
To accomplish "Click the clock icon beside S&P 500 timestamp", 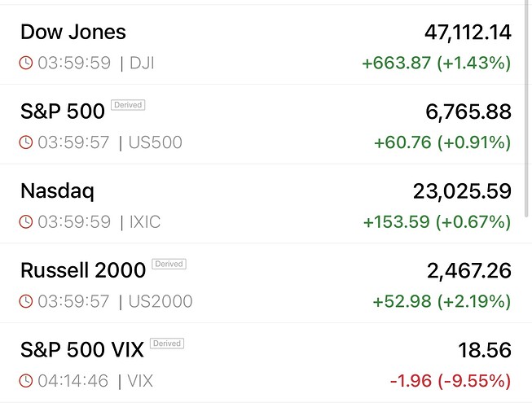I will (25, 142).
